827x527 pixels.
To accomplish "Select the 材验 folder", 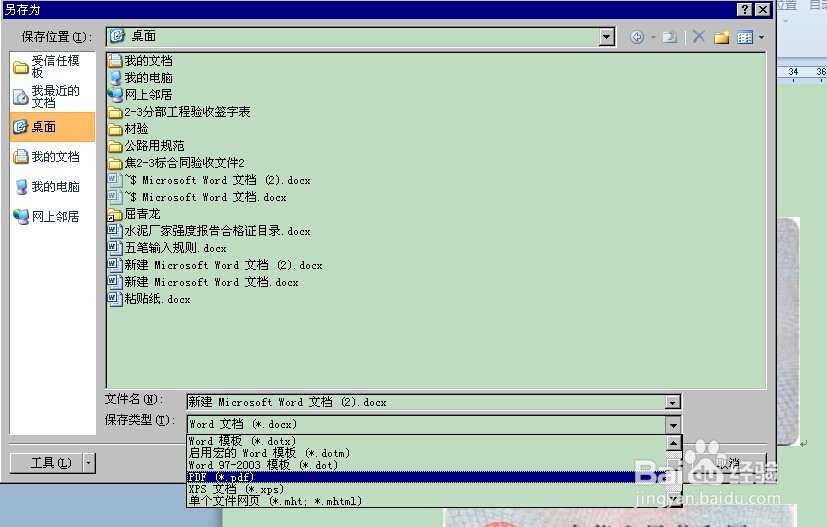I will coord(129,129).
